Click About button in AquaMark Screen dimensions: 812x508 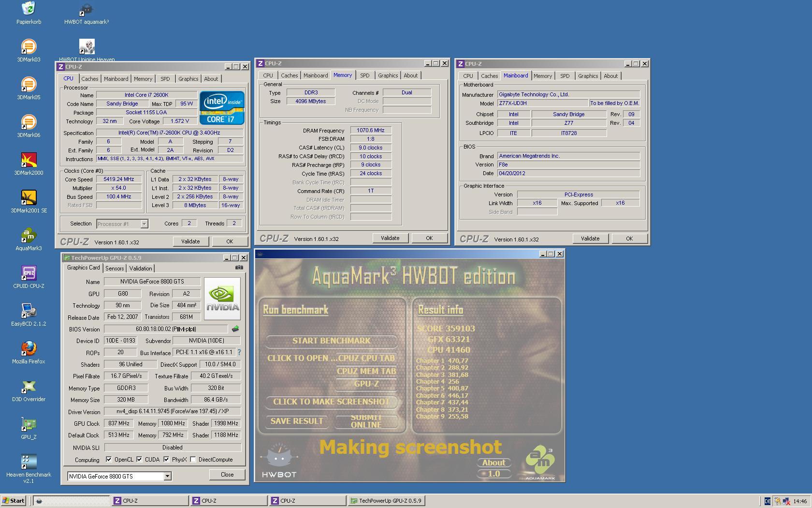click(493, 463)
